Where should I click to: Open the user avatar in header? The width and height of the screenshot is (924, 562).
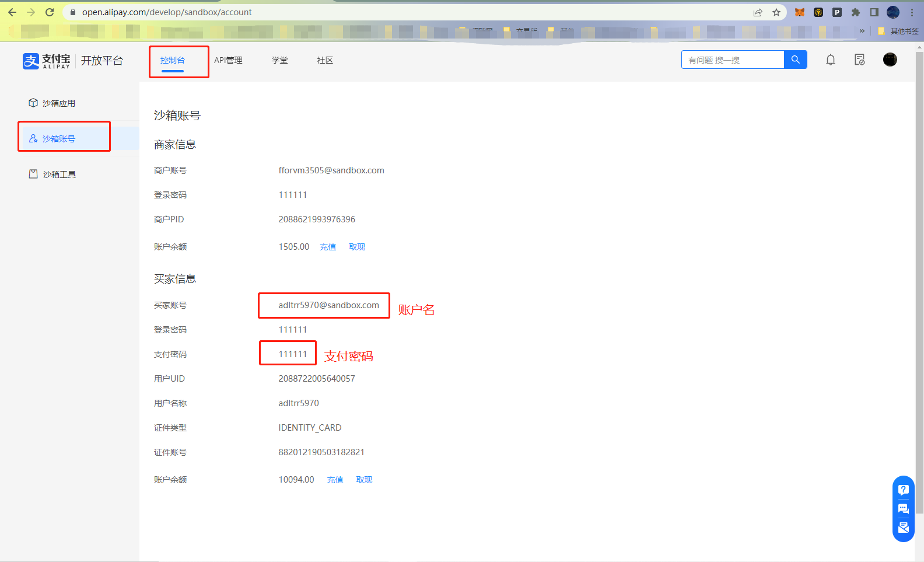click(x=890, y=60)
